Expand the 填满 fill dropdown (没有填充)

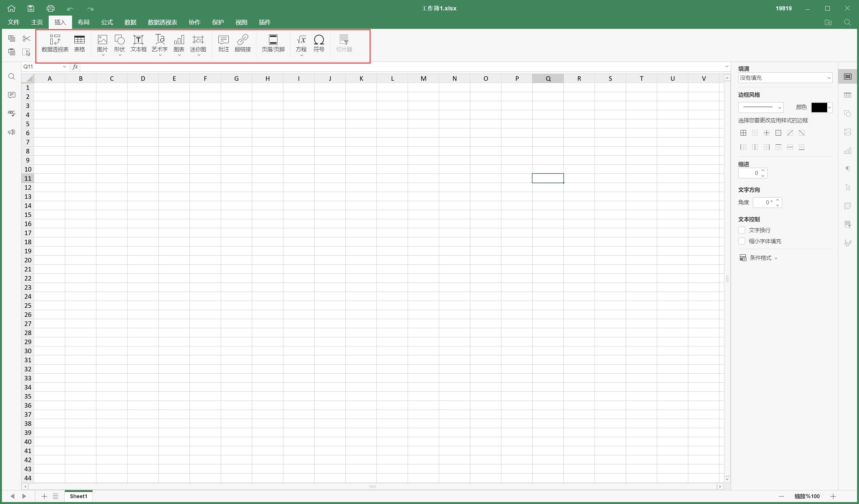[785, 78]
